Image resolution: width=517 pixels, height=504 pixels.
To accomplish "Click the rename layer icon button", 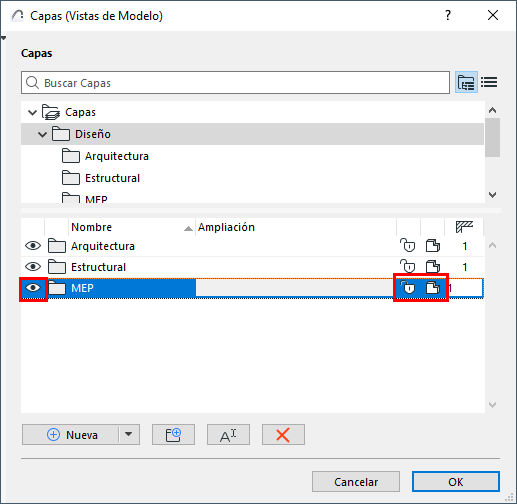I will (x=228, y=435).
